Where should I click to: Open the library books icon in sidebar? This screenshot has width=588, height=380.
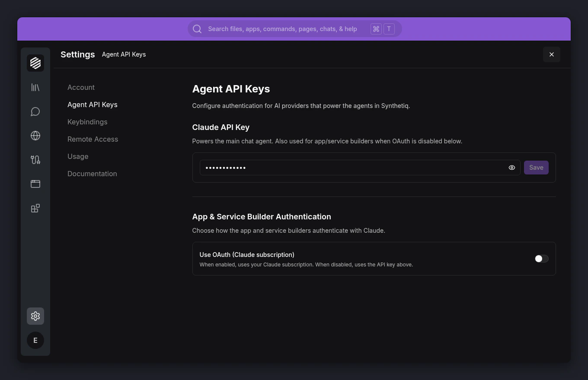pos(35,87)
